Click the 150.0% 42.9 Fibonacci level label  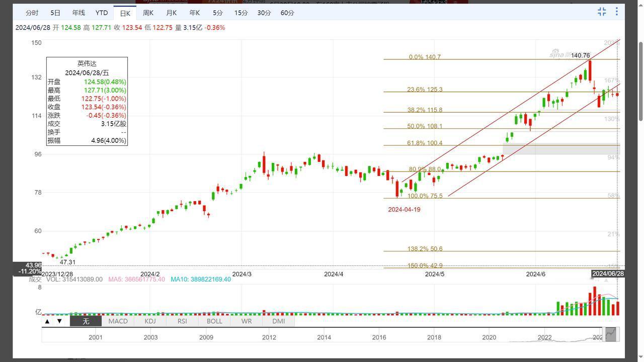[x=425, y=265]
